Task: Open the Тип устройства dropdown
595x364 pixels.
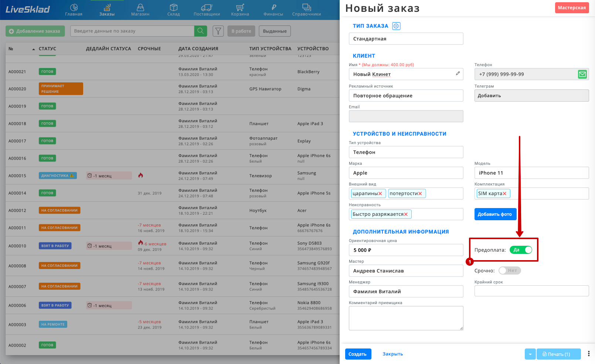Action: pyautogui.click(x=406, y=152)
